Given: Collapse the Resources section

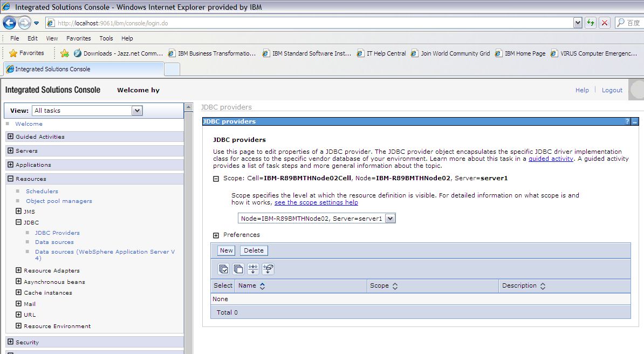Looking at the screenshot, I should point(11,179).
